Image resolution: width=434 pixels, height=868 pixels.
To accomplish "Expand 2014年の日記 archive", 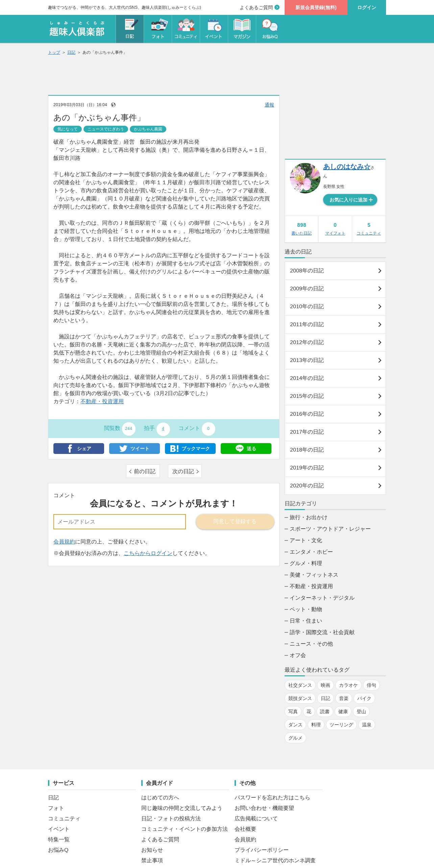I will click(335, 378).
